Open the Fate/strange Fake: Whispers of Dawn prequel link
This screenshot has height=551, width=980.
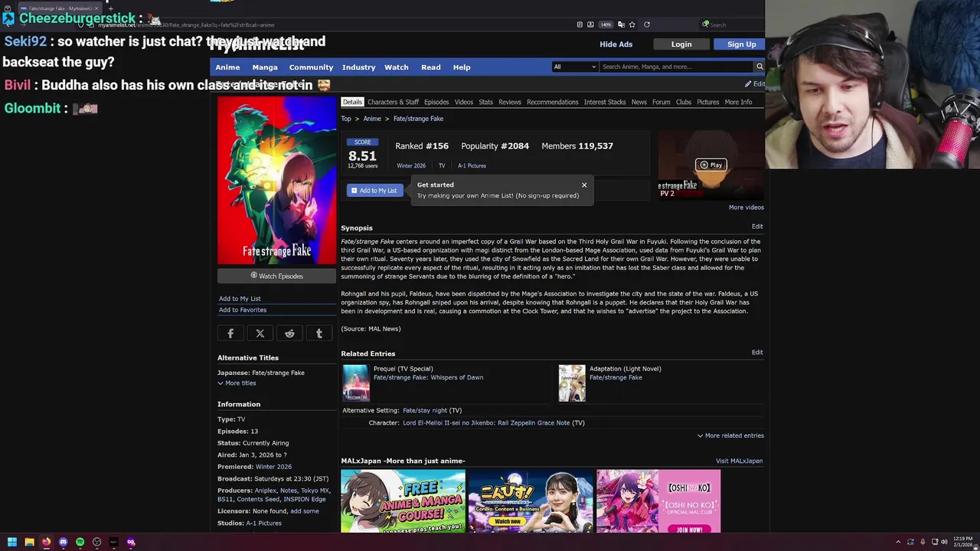coord(428,377)
